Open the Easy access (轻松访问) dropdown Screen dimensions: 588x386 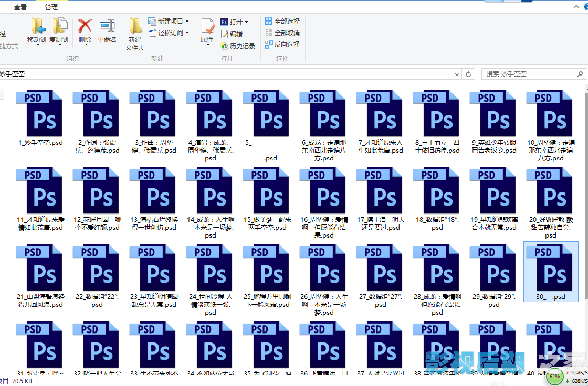click(168, 33)
